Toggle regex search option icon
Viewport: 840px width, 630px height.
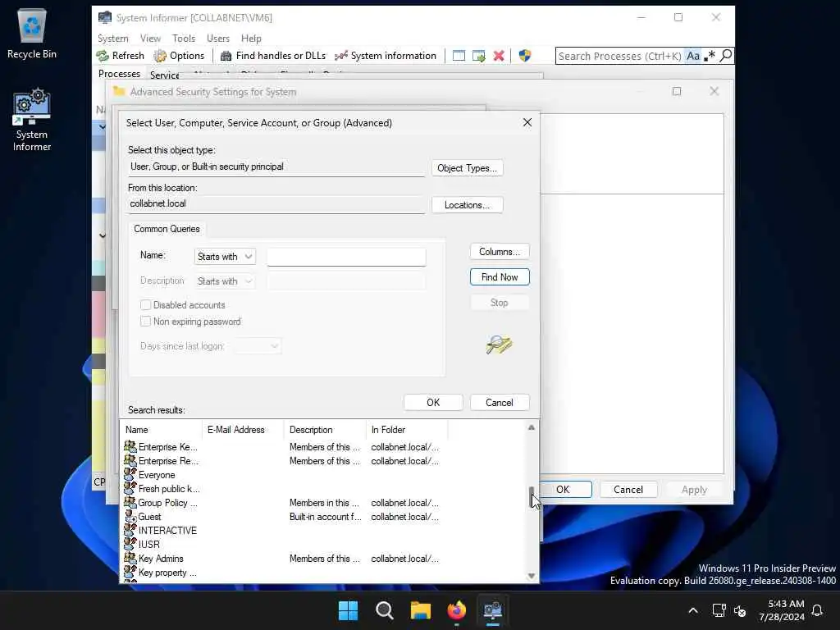pos(710,56)
